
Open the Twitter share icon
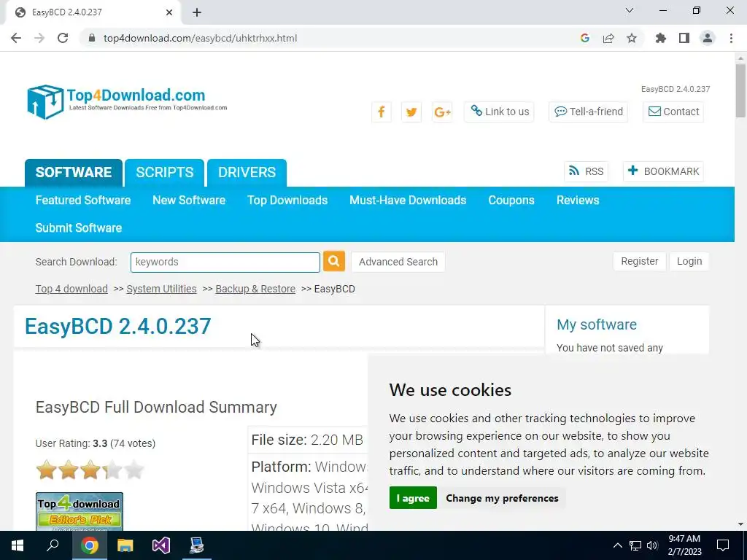coord(411,112)
